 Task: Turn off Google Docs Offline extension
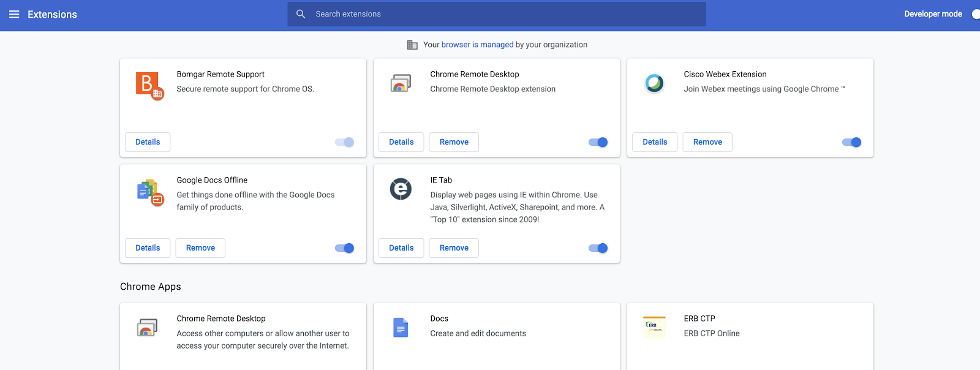click(x=345, y=248)
